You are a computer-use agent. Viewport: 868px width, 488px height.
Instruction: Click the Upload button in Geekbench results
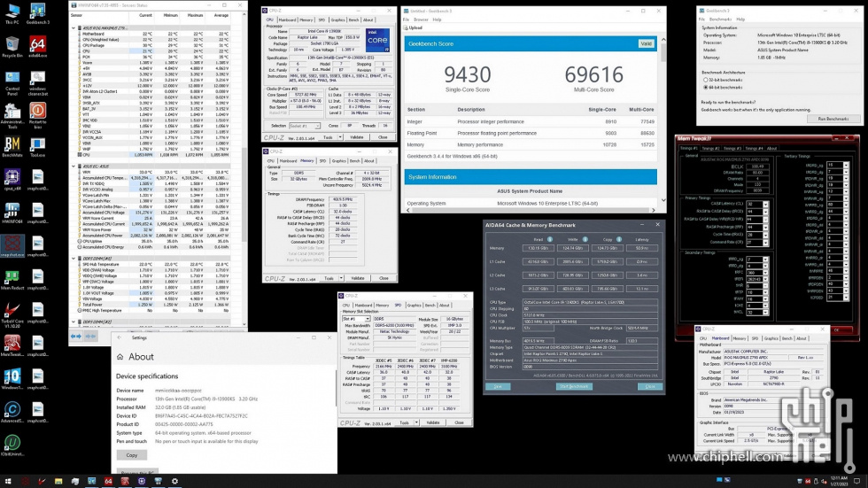pyautogui.click(x=413, y=27)
